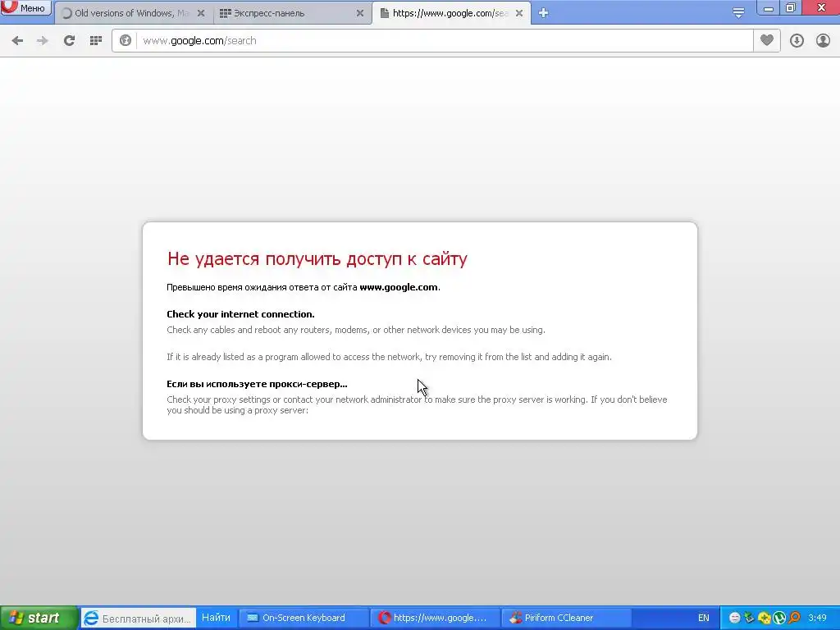Click the bold www.google.com text

coord(399,287)
